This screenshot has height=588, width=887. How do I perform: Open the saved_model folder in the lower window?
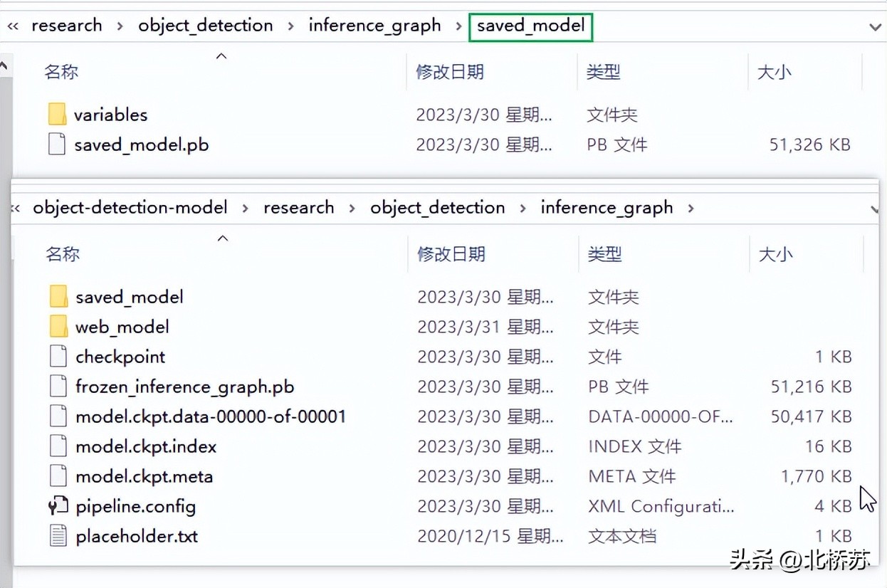(x=128, y=296)
